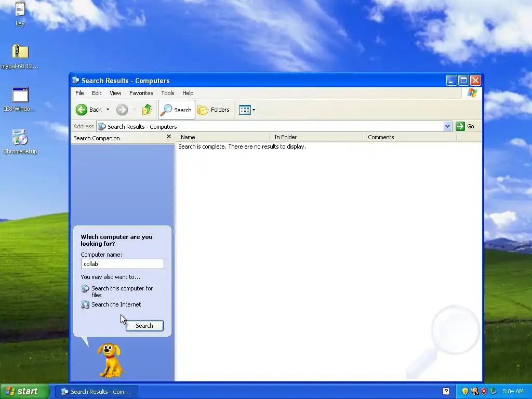Maximize the Search Results window
Screen dimensions: 532x399
(x=463, y=81)
